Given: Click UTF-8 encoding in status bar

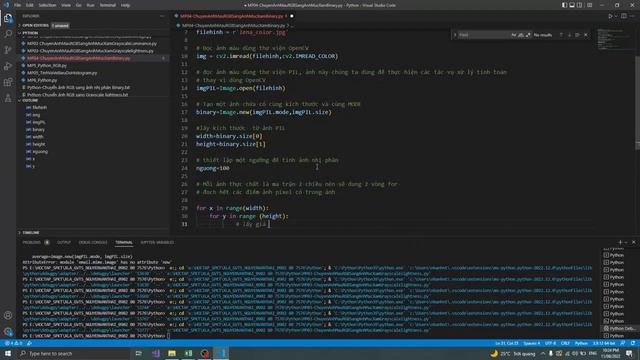Looking at the screenshot, I should [x=550, y=343].
